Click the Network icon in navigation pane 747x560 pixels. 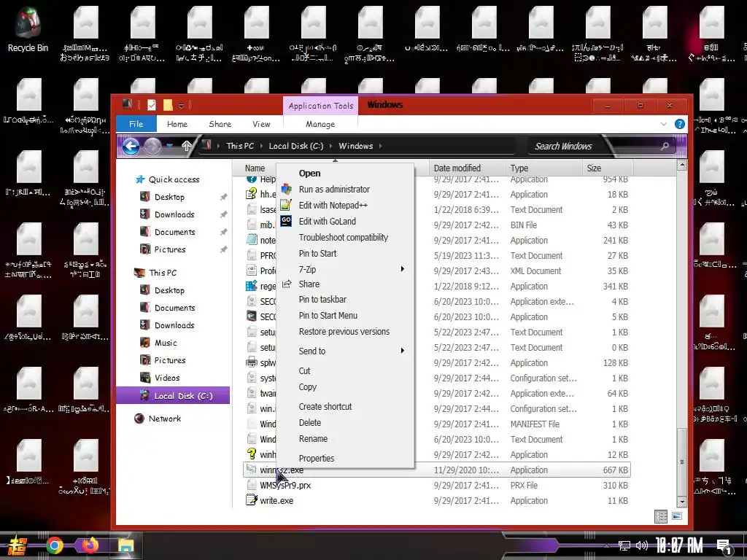click(x=139, y=419)
